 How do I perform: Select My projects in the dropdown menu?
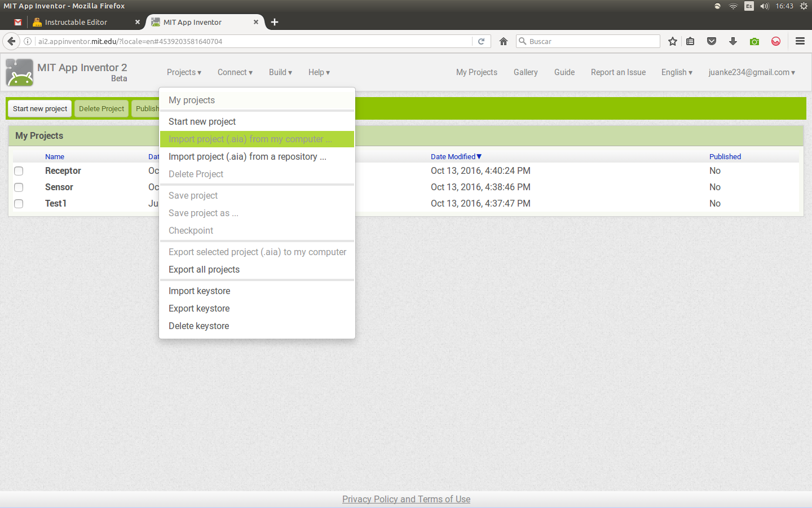257,100
